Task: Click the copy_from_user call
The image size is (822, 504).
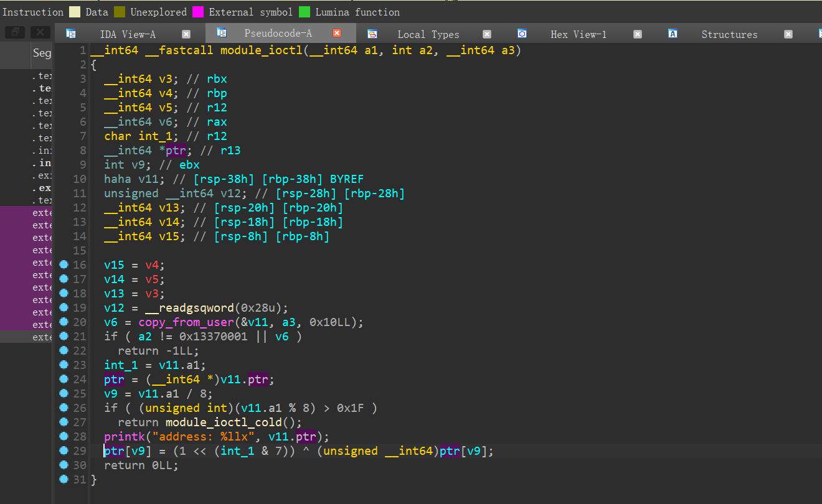Action: (186, 322)
